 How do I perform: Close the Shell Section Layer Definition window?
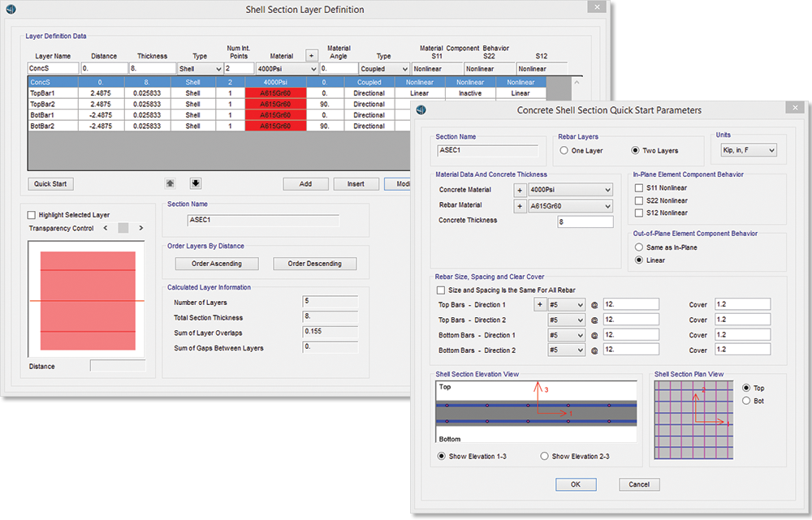(x=597, y=6)
